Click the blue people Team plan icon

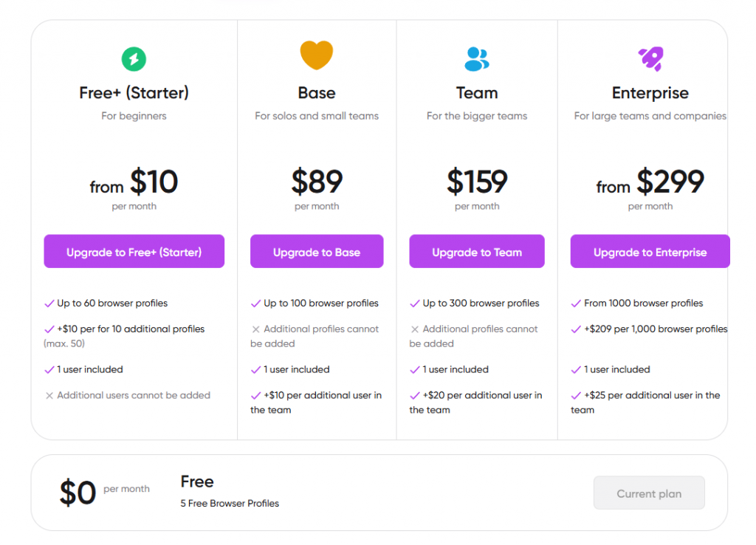coord(477,58)
